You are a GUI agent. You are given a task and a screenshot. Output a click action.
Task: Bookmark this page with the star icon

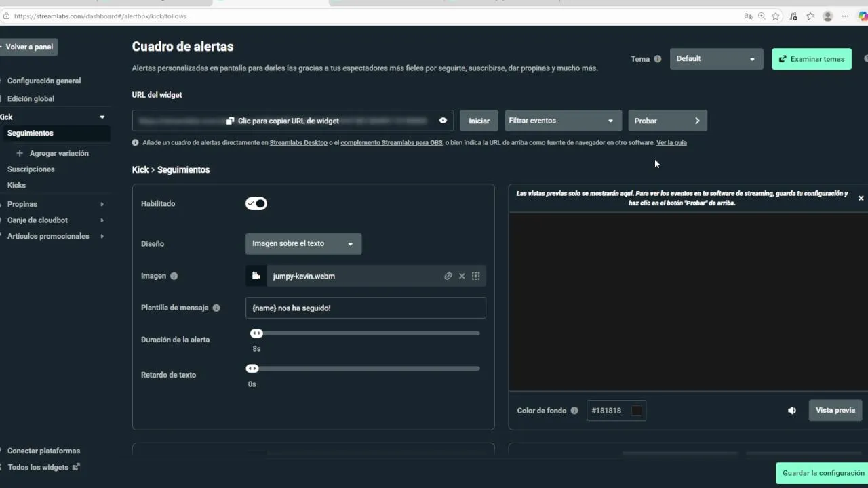click(x=776, y=16)
